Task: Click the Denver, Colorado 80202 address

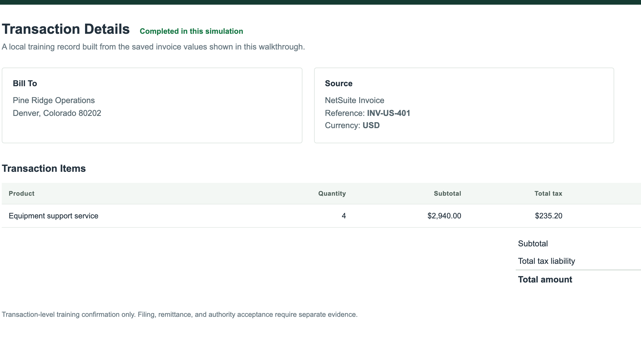Action: tap(57, 113)
